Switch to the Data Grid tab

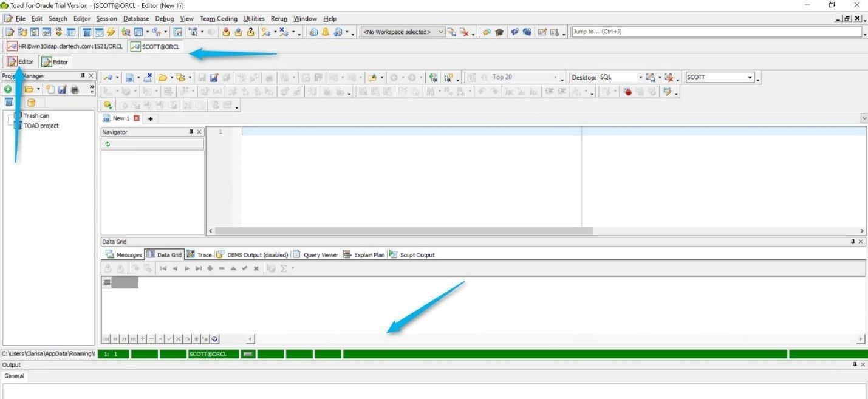tap(164, 255)
